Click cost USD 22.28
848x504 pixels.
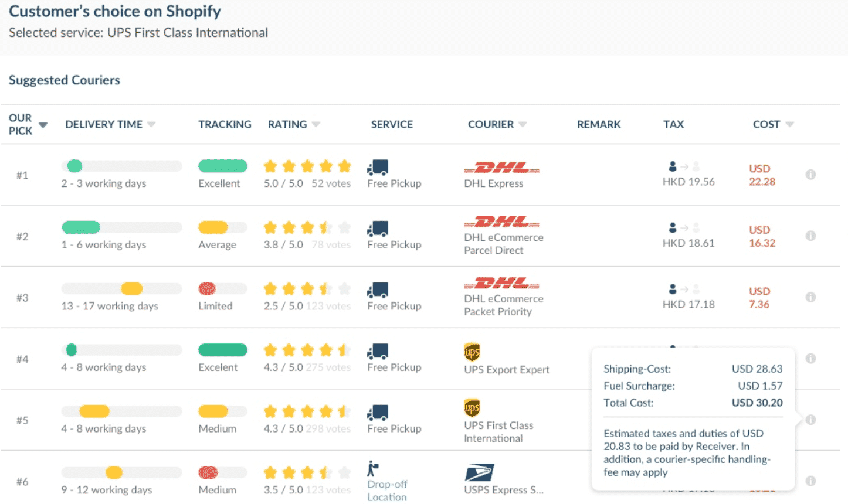762,175
